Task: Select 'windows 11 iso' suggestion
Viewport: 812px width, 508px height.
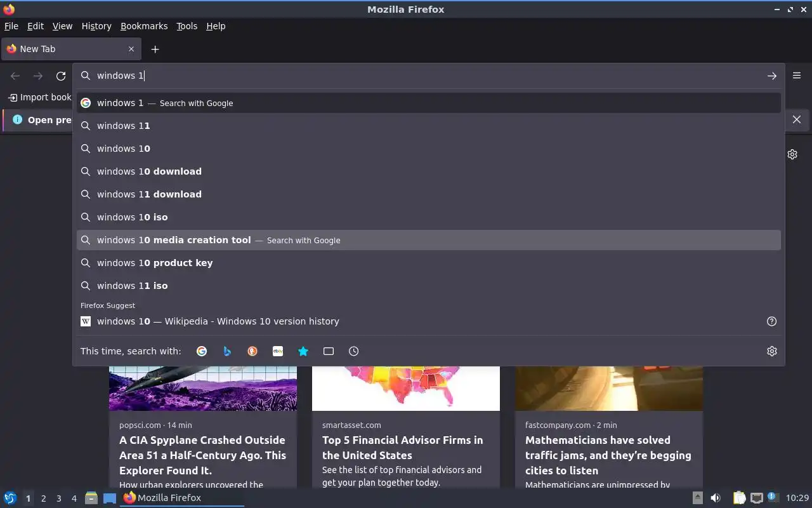Action: click(429, 286)
